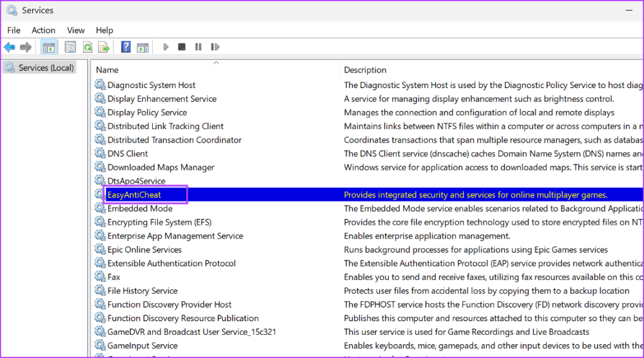
Task: Click the Refresh toolbar icon
Action: pyautogui.click(x=87, y=47)
